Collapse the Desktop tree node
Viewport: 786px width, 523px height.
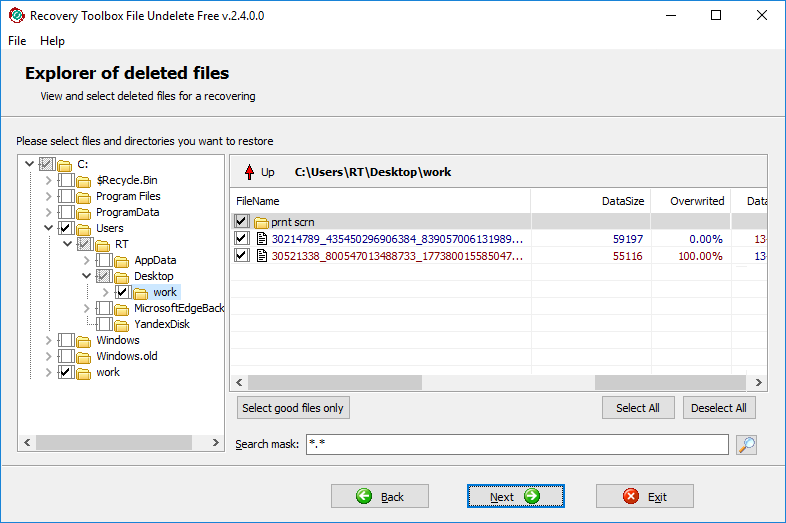(x=86, y=276)
